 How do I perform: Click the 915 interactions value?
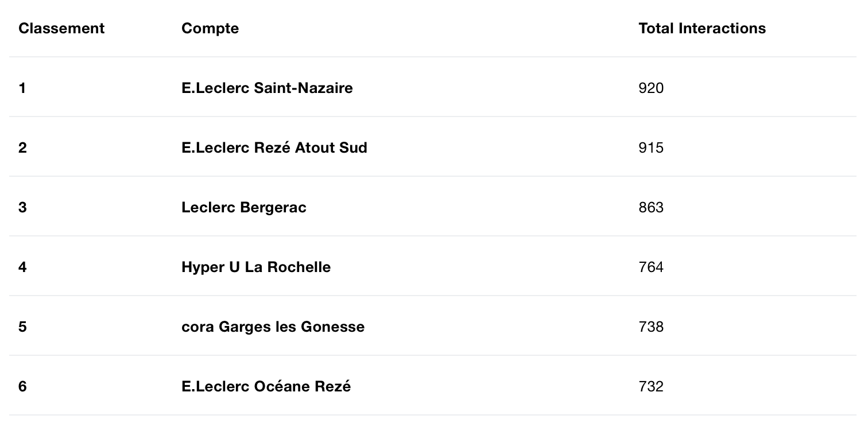651,147
